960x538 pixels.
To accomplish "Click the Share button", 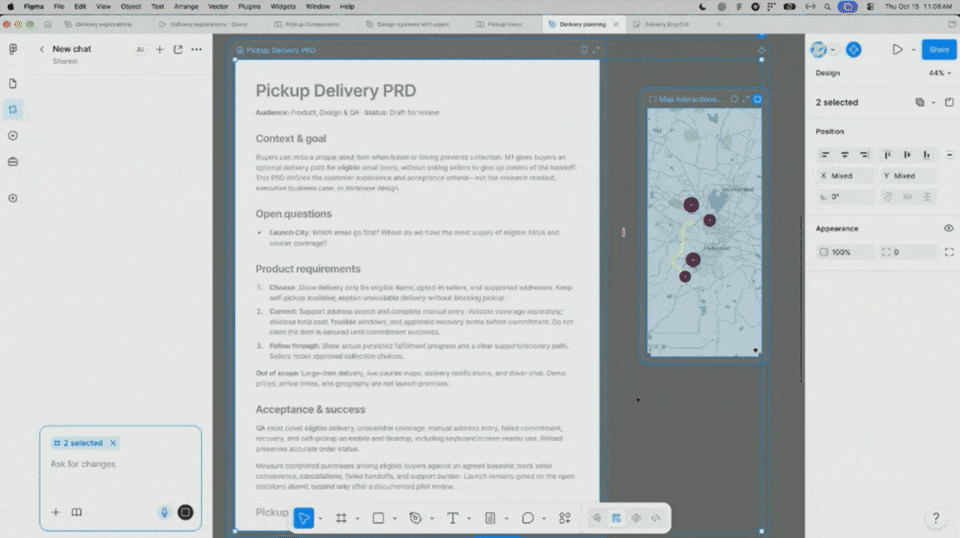I will point(939,50).
